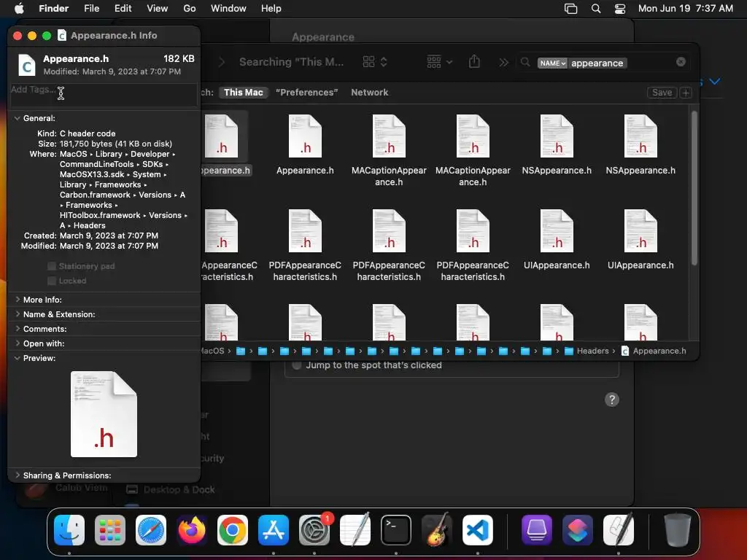The width and height of the screenshot is (747, 560).
Task: Expand the Name & Extension section
Action: [x=18, y=314]
